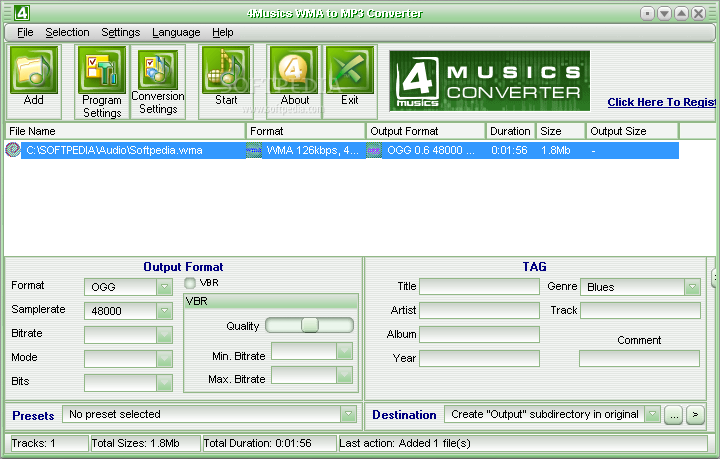720x459 pixels.
Task: Click the file icon beside Softpedia.wma row
Action: [12, 150]
